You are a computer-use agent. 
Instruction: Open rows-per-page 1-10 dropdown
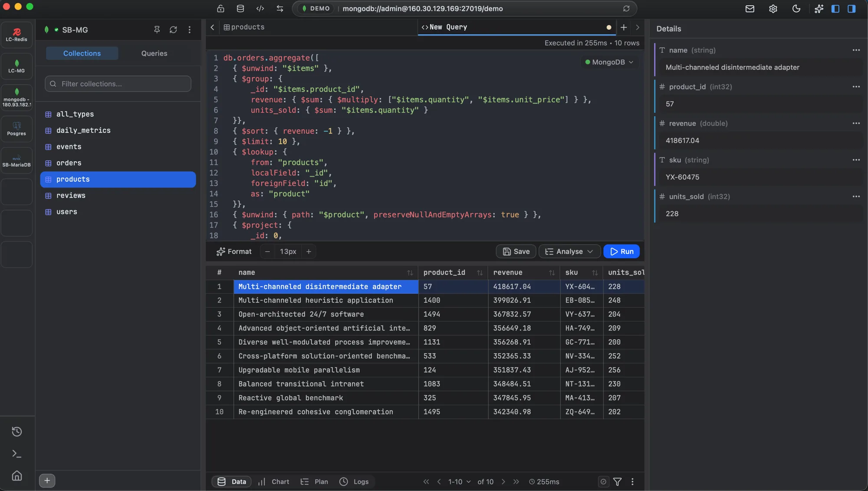point(459,481)
